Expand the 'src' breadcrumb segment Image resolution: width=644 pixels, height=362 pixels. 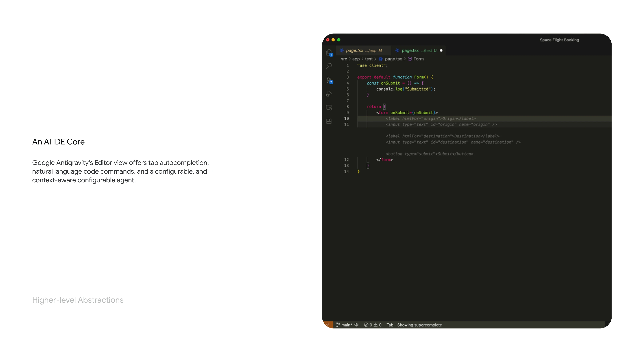(x=344, y=59)
